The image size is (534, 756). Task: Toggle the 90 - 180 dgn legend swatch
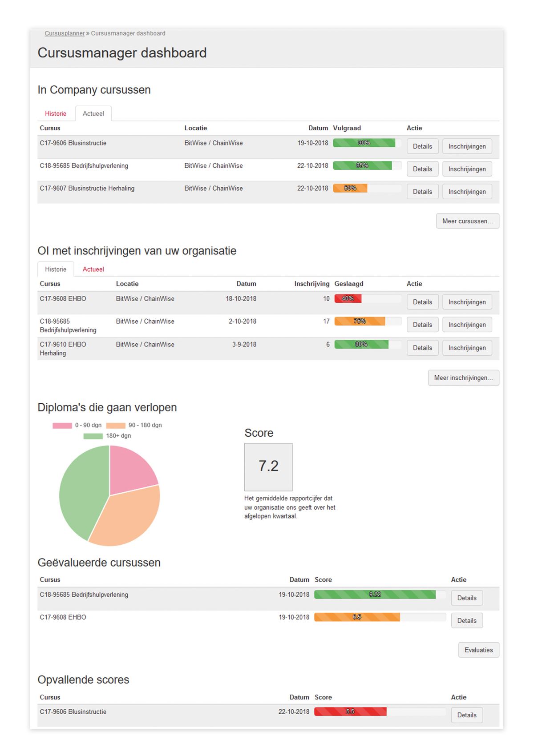pyautogui.click(x=116, y=426)
